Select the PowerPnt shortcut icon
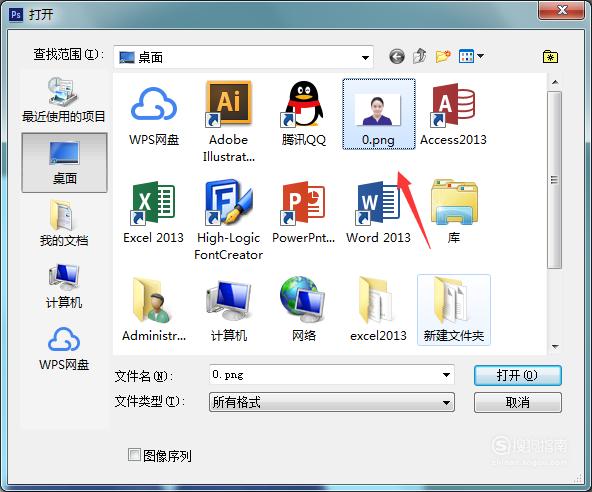The height and width of the screenshot is (492, 592). (x=303, y=202)
